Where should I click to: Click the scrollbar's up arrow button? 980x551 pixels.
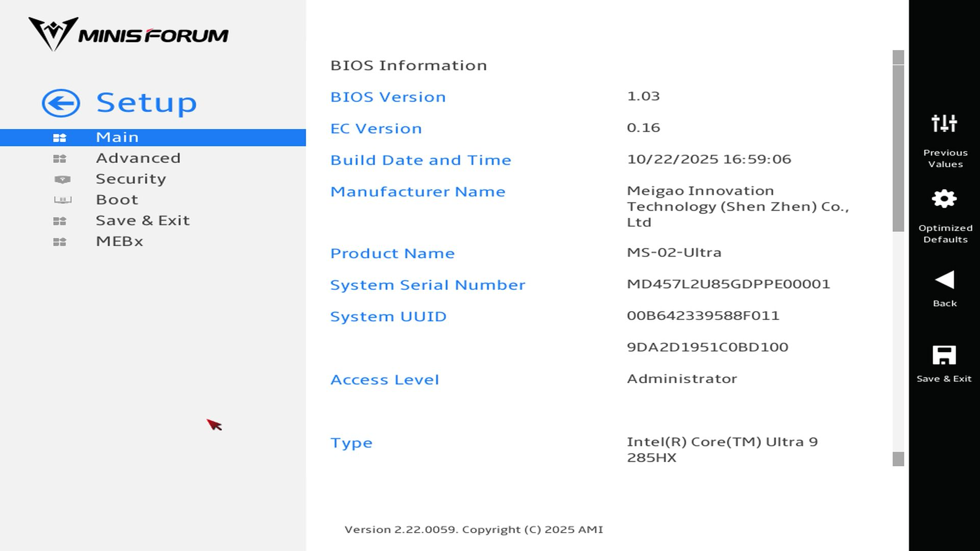click(x=898, y=57)
